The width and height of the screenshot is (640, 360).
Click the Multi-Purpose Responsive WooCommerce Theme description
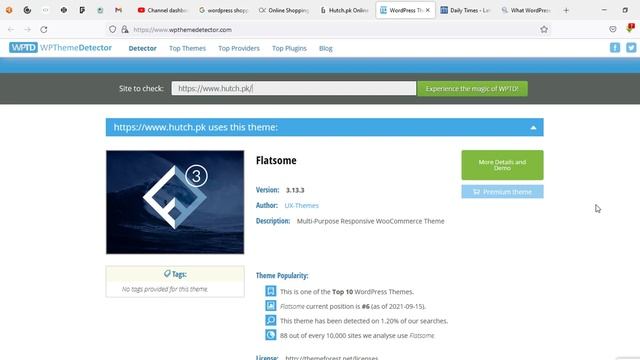(x=370, y=221)
